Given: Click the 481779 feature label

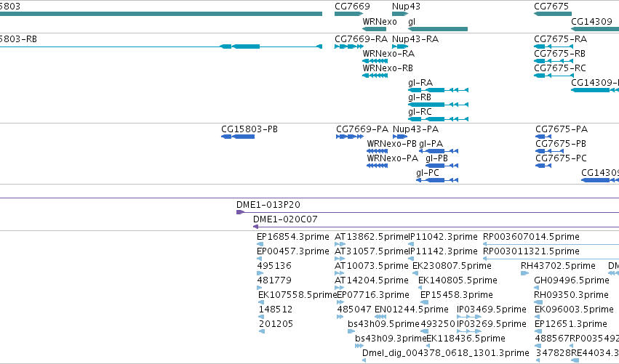Looking at the screenshot, I should [x=274, y=280].
